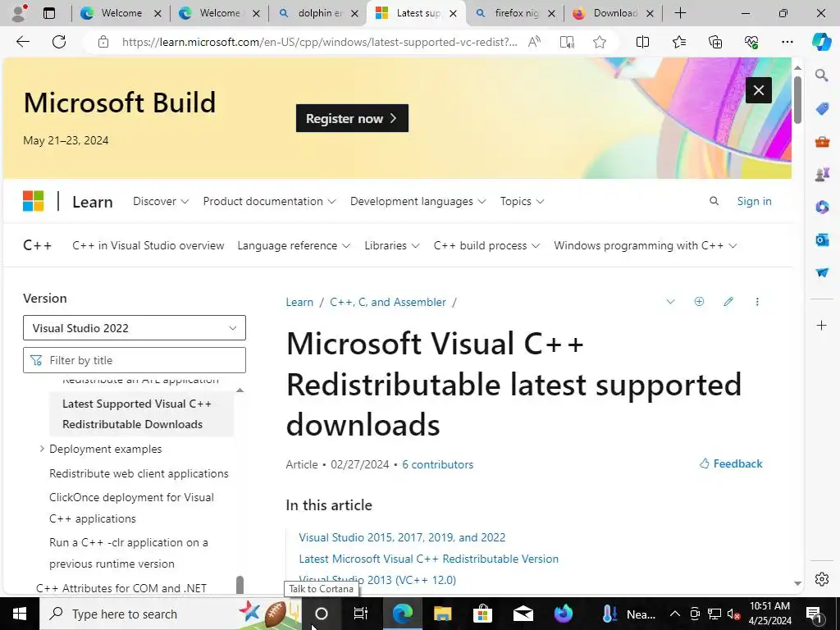Click the site info lock icon
The image size is (840, 630).
tap(103, 42)
